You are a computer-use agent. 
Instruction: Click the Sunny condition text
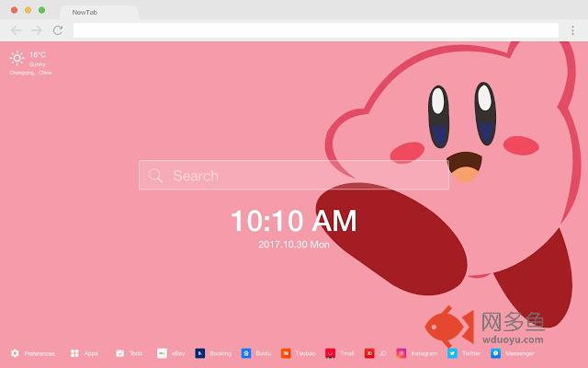coord(37,64)
